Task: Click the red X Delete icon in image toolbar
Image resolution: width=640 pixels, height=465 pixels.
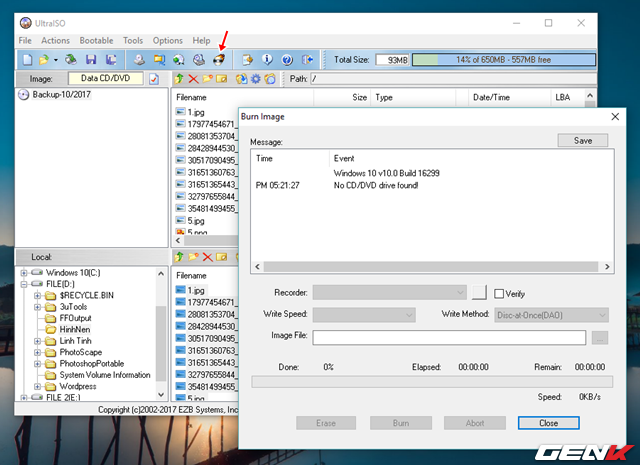Action: click(x=193, y=79)
